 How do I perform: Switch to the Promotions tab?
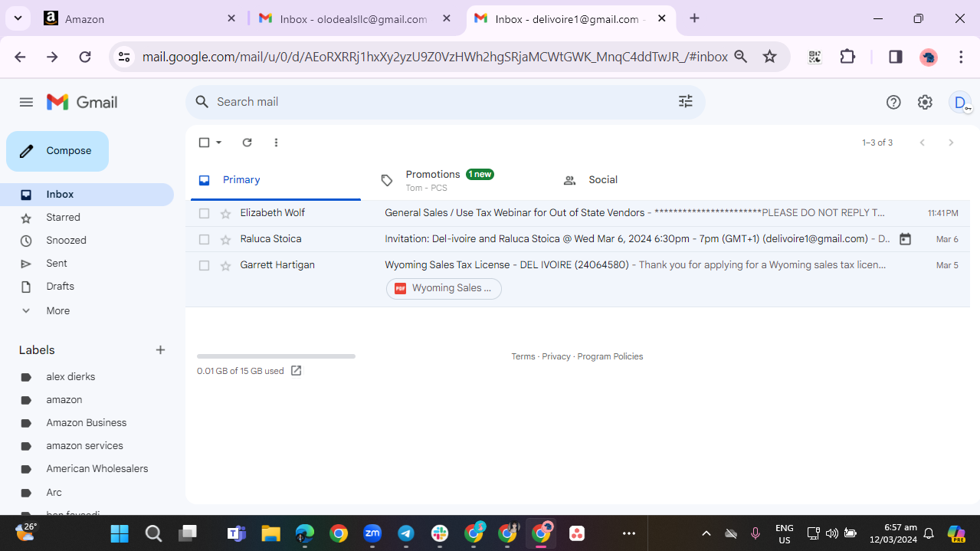tap(458, 180)
